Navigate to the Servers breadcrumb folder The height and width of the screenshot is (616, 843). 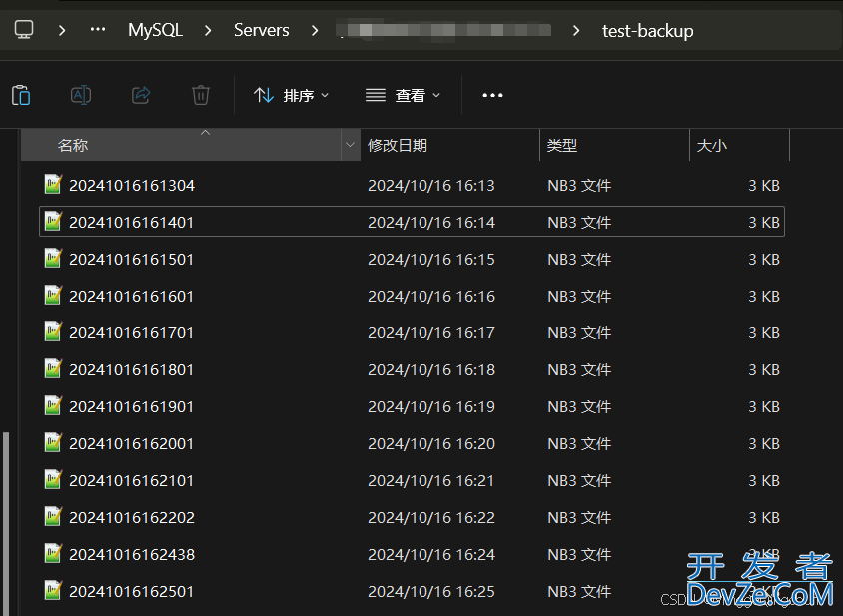coord(262,30)
